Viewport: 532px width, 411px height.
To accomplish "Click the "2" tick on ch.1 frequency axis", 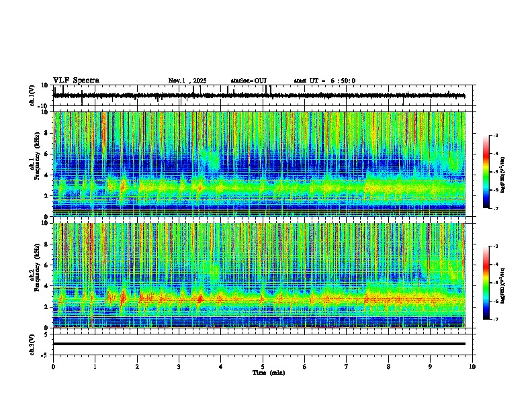I will 47,195.
